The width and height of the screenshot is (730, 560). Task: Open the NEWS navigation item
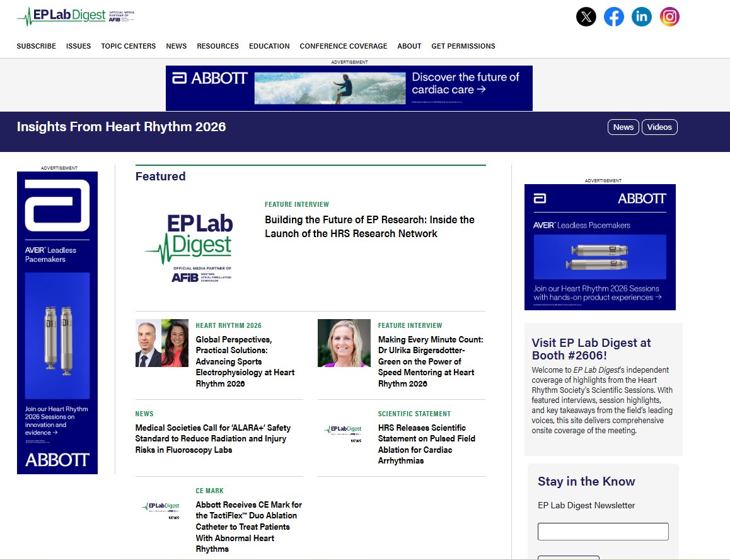tap(177, 46)
